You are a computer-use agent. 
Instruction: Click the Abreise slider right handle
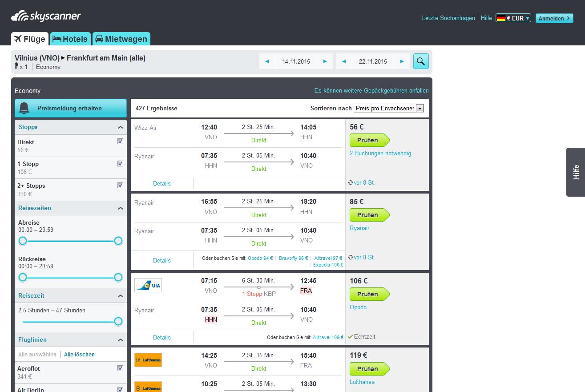coord(118,241)
